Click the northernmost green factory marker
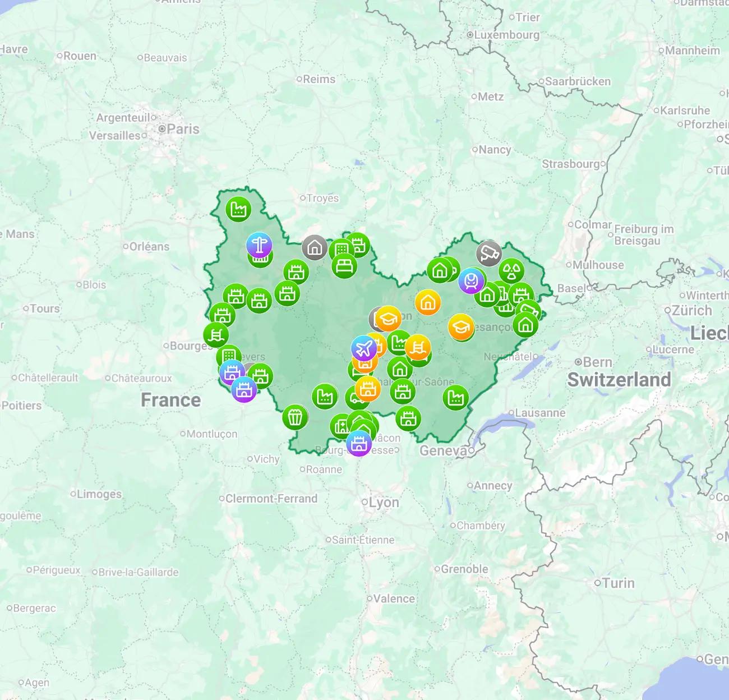The height and width of the screenshot is (700, 729). [x=238, y=209]
